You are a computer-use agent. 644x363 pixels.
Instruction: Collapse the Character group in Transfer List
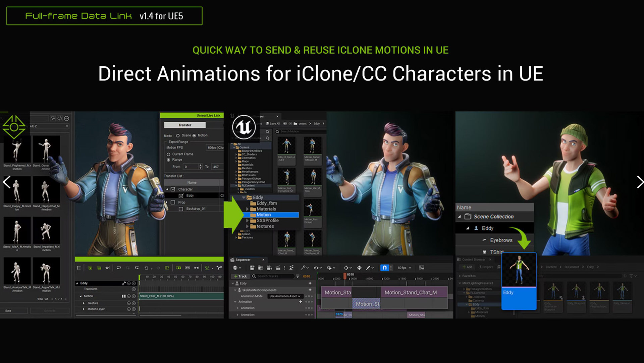click(x=167, y=189)
